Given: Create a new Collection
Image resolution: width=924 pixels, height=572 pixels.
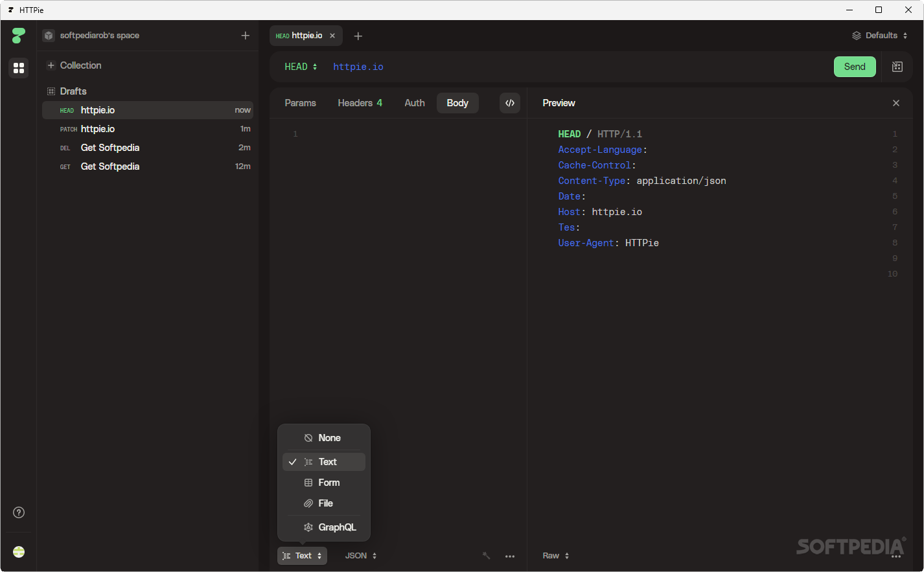Looking at the screenshot, I should click(74, 65).
